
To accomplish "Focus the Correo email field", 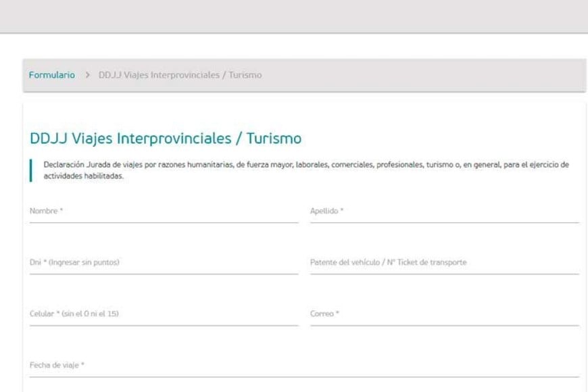I will (444, 314).
